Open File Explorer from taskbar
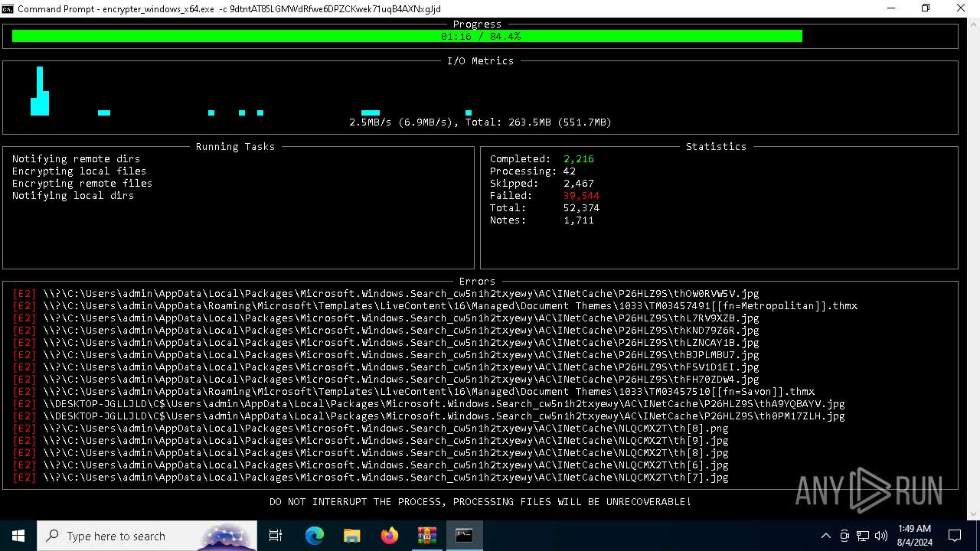980x551 pixels. (351, 536)
